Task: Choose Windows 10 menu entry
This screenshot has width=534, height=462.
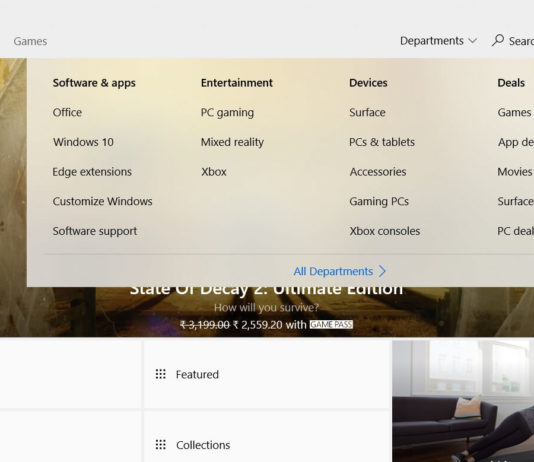Action: click(x=83, y=142)
